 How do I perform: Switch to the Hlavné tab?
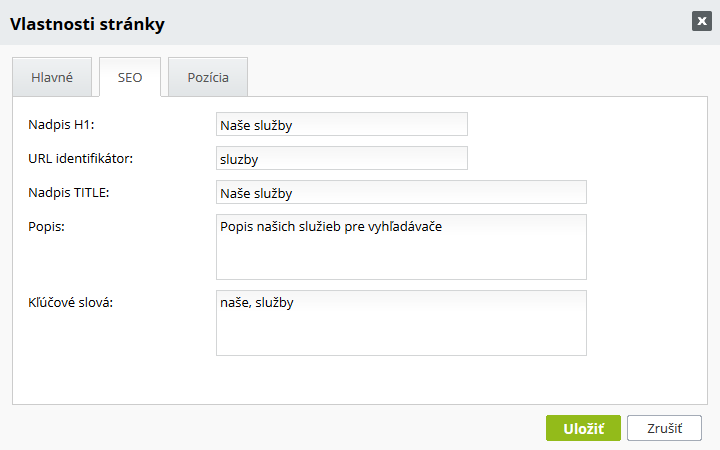[52, 77]
